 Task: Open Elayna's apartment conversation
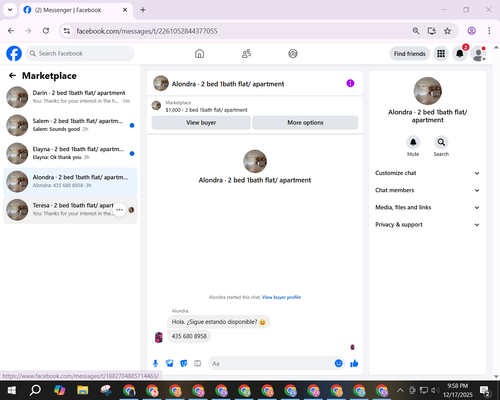tap(70, 153)
